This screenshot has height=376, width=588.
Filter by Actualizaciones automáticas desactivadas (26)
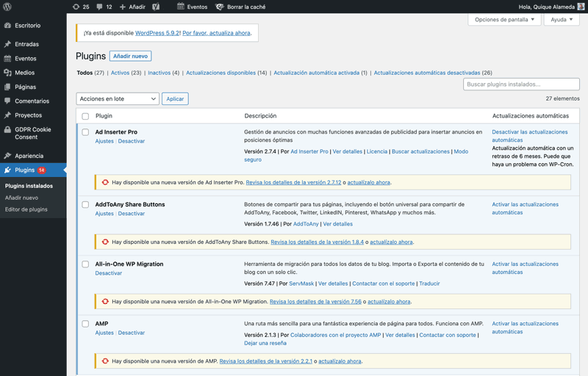click(x=433, y=73)
